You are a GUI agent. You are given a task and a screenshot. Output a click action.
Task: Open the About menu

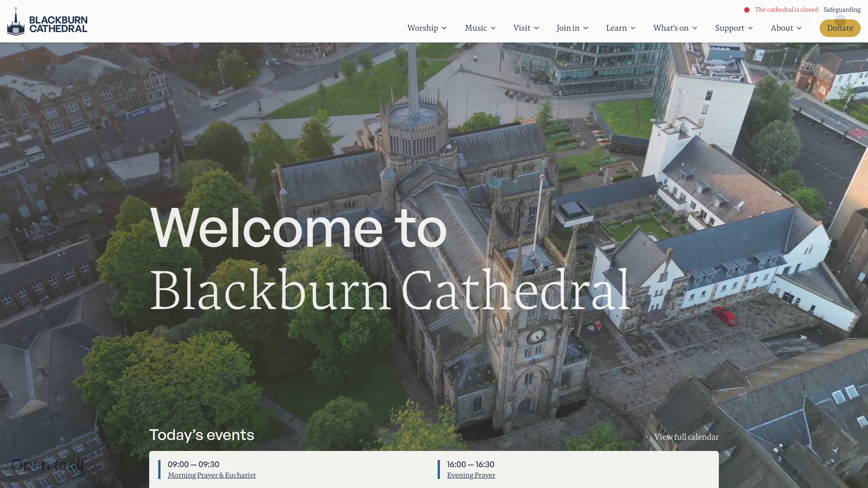[782, 28]
